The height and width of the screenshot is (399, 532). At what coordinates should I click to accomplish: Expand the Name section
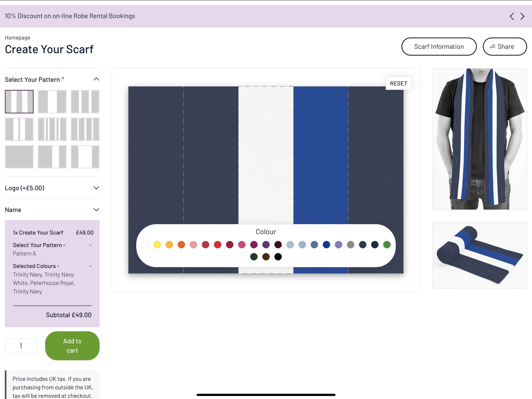point(52,210)
